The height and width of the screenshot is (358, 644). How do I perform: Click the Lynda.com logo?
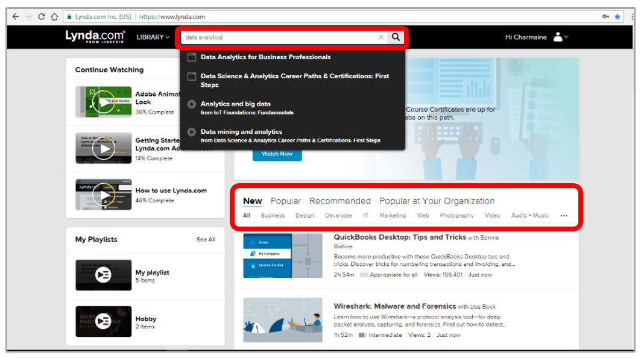tap(95, 37)
